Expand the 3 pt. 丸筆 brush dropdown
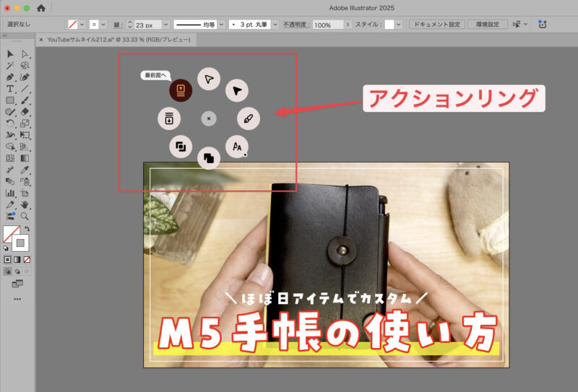Viewport: 578px width, 392px height. [275, 25]
